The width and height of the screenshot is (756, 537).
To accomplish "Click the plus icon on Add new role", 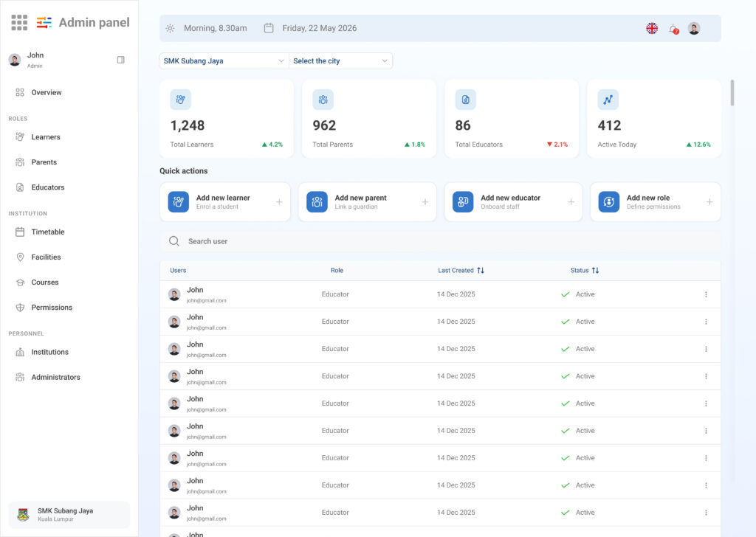I will pyautogui.click(x=709, y=202).
